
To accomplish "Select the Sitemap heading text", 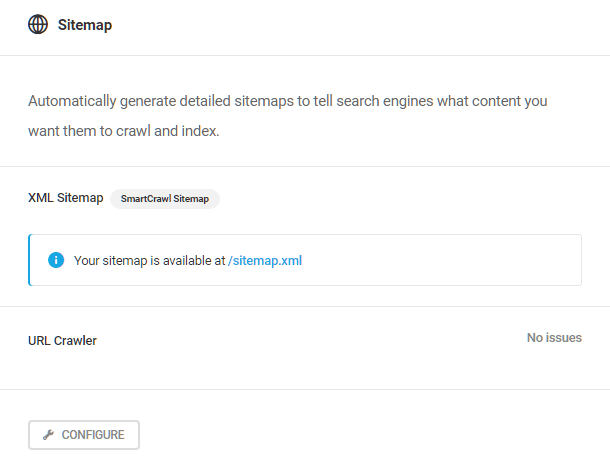I will coord(85,25).
